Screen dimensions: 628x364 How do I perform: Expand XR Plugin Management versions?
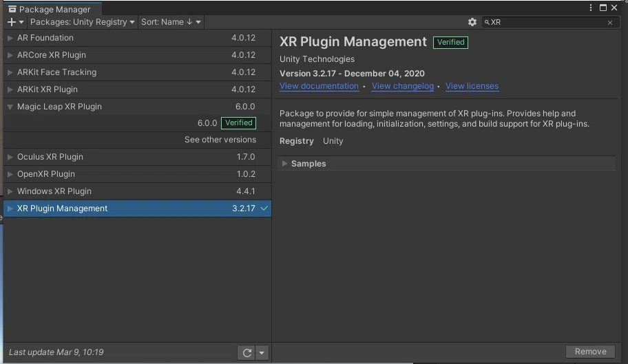10,208
